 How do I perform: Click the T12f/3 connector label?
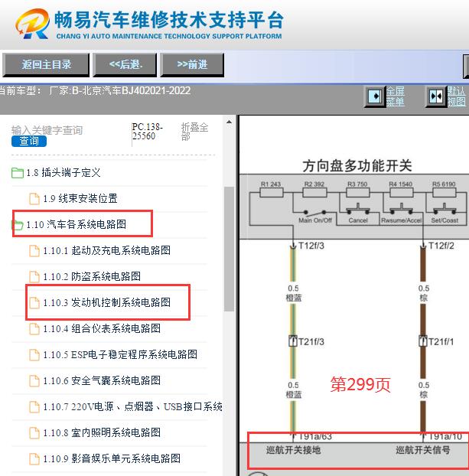tap(311, 246)
